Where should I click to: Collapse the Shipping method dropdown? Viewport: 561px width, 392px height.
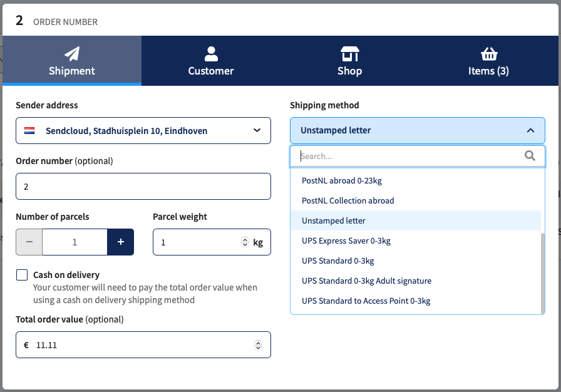(418, 130)
